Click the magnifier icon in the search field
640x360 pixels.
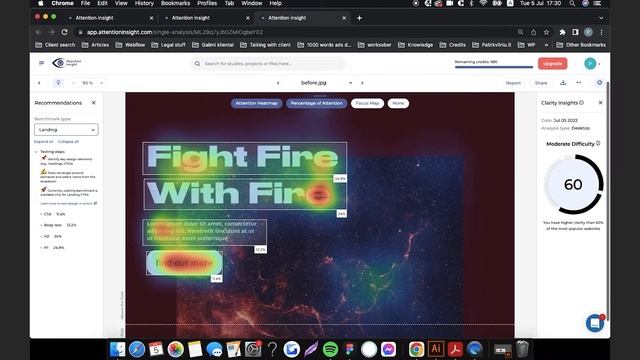coord(198,64)
